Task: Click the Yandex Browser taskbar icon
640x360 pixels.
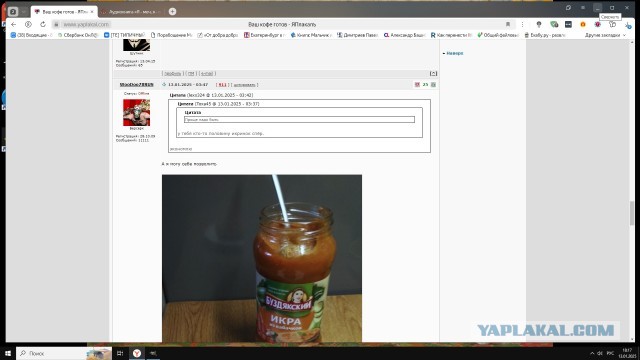Action: (x=137, y=353)
